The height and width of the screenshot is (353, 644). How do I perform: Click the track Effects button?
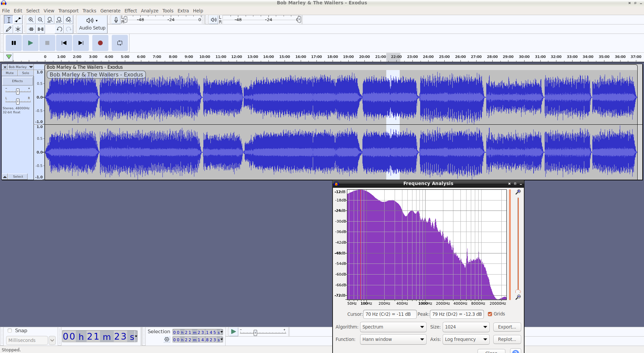coord(17,81)
